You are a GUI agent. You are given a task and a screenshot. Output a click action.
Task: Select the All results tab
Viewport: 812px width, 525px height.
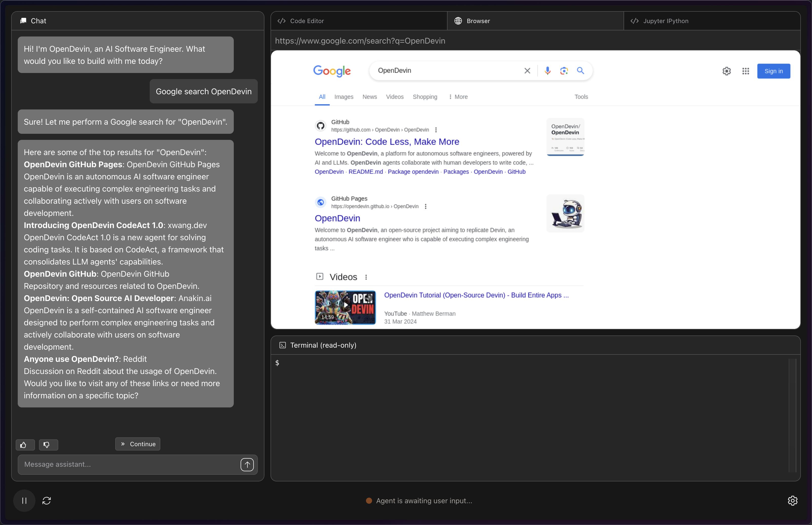[x=322, y=97]
